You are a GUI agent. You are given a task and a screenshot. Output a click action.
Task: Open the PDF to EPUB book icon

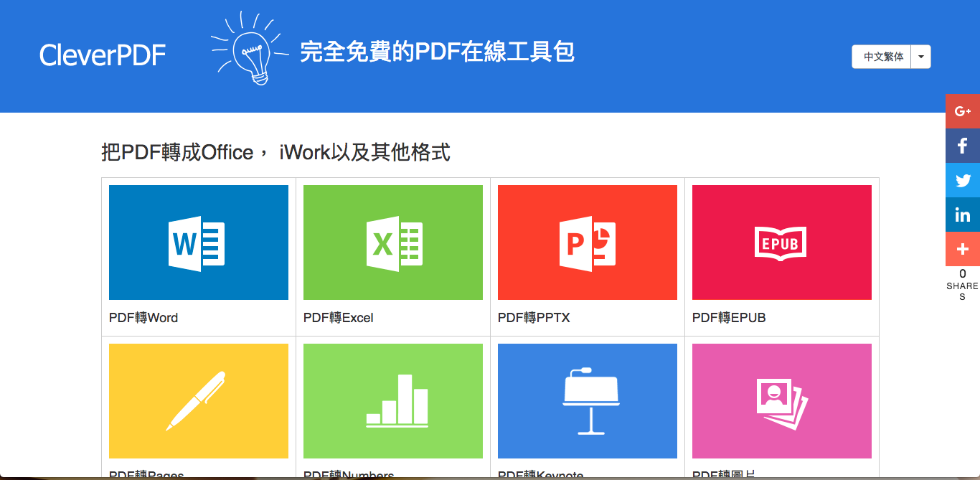point(782,243)
